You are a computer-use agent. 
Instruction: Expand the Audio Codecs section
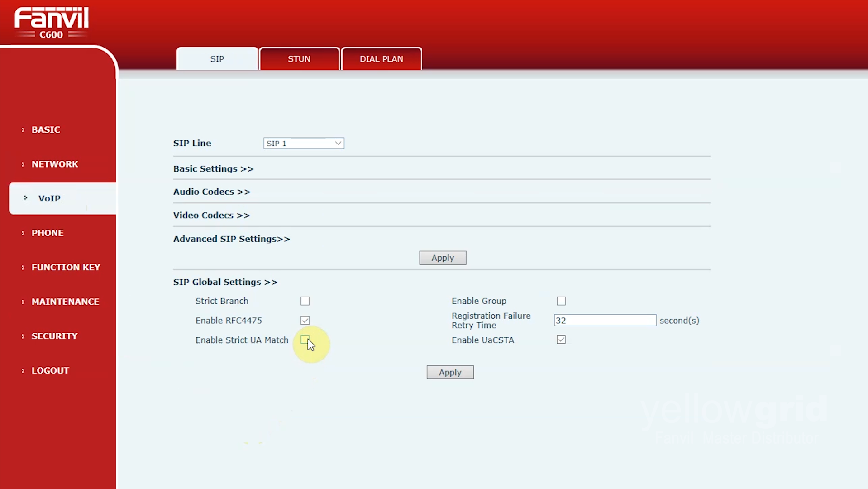point(211,192)
